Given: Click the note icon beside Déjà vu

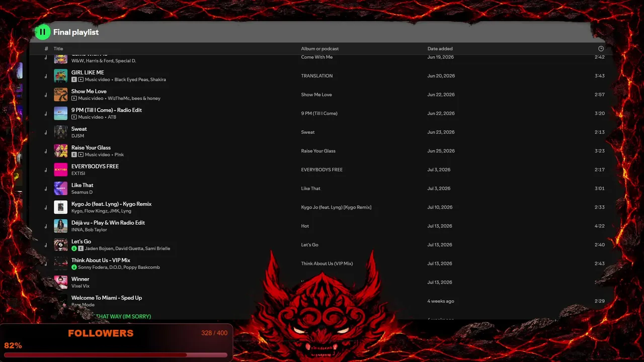Looking at the screenshot, I should click(46, 226).
